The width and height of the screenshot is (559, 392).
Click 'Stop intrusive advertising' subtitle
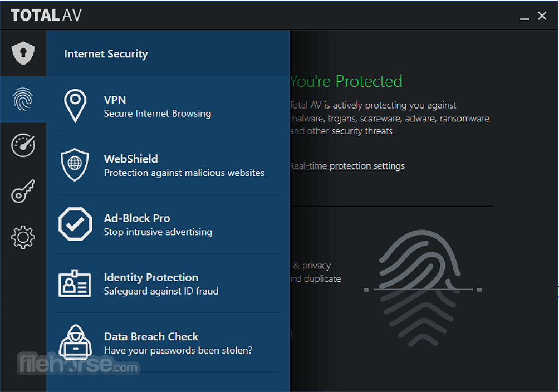click(158, 232)
